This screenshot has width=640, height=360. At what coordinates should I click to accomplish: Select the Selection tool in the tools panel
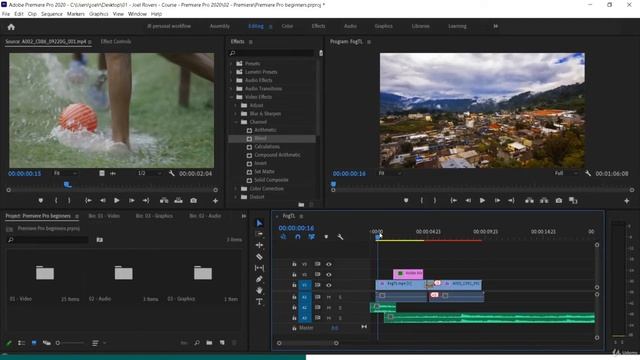tap(259, 223)
